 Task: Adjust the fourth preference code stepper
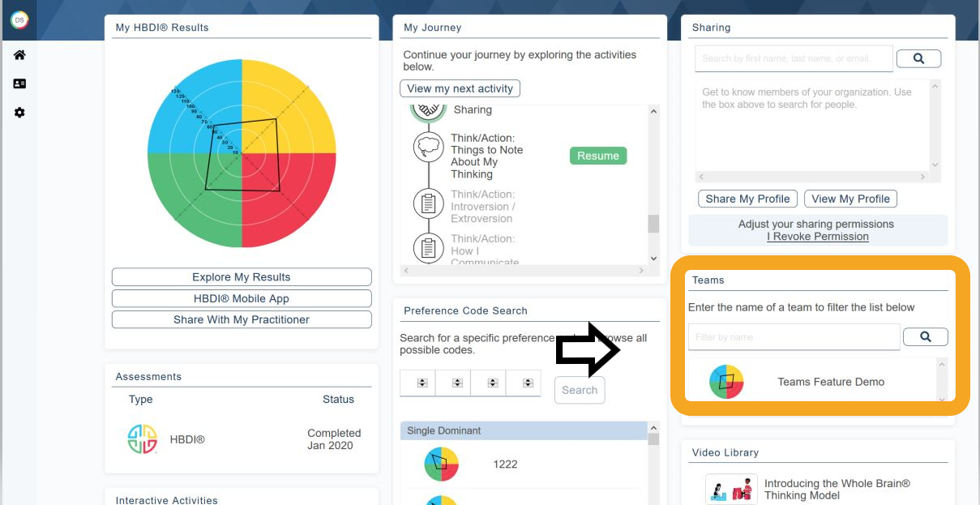528,383
